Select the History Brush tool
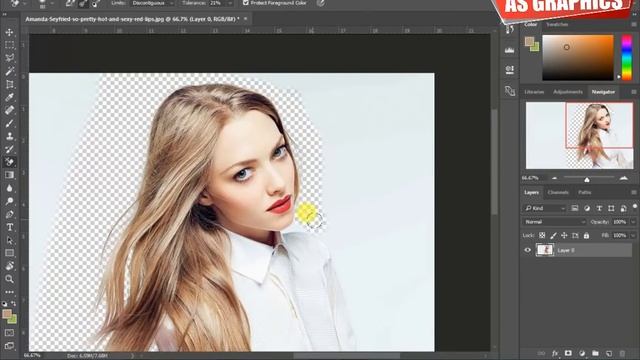640x360 pixels. pyautogui.click(x=9, y=149)
